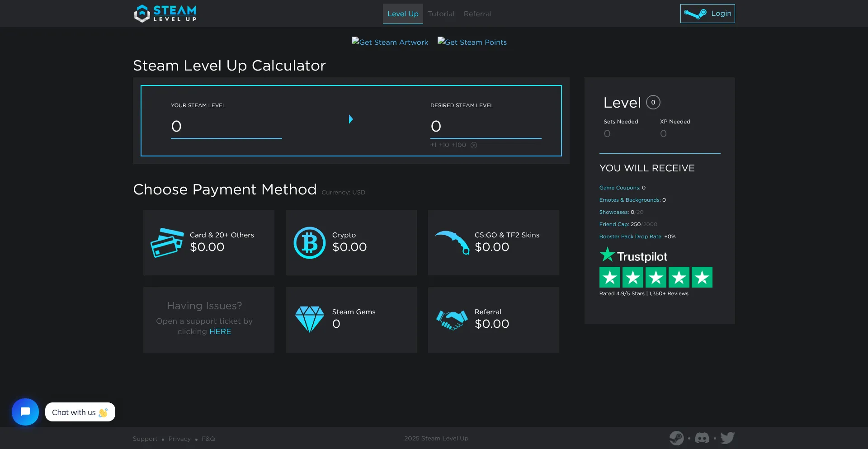The width and height of the screenshot is (868, 449).
Task: Select the Referral handshake payment option
Action: click(x=493, y=319)
